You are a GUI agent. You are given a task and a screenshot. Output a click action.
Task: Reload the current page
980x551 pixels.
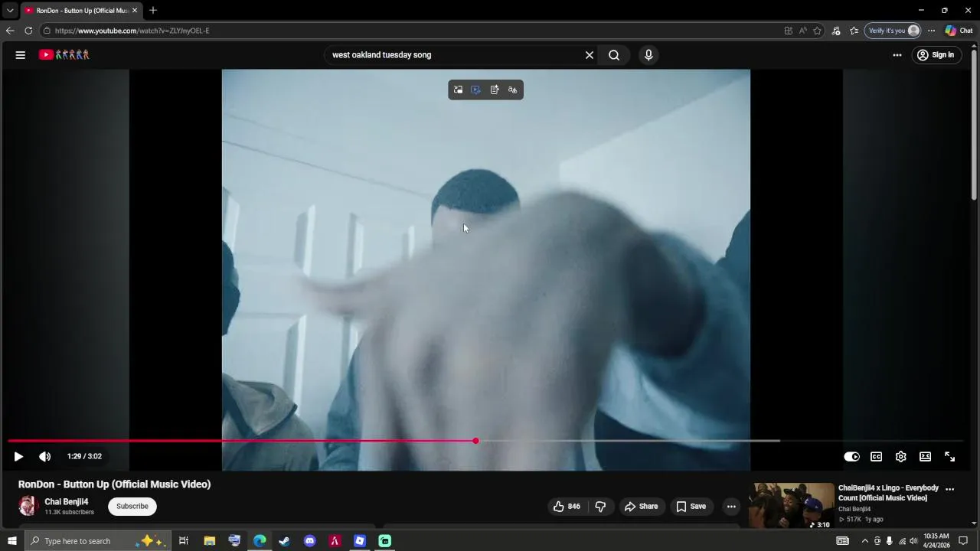[x=28, y=31]
